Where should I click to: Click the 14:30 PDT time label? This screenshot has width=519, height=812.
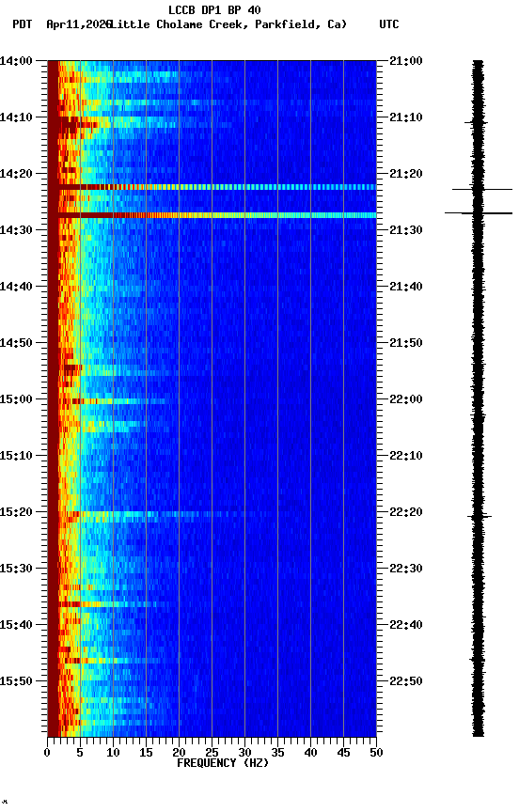pos(16,230)
